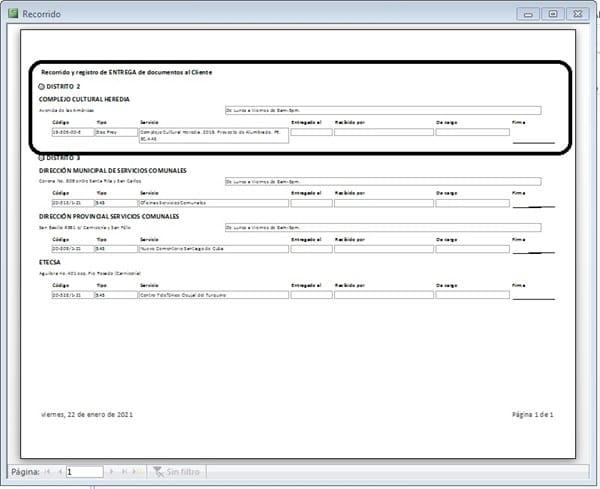Screen dimensions: 600x489
Task: Click the Entregado el box for ETECSA
Action: [310, 295]
